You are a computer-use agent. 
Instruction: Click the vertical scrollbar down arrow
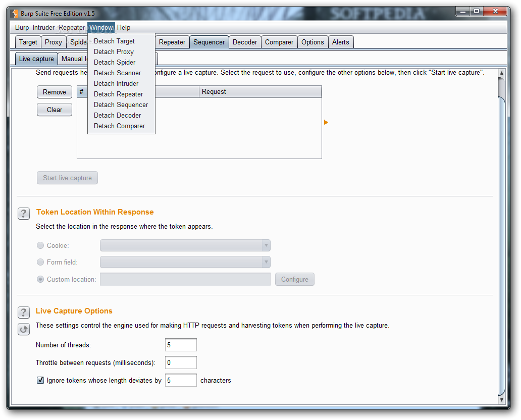502,400
